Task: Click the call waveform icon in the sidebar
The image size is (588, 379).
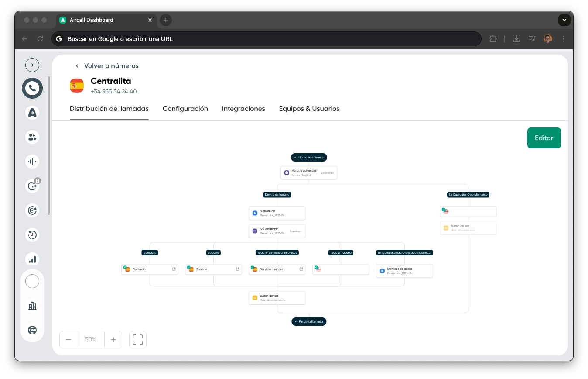Action: coord(32,161)
